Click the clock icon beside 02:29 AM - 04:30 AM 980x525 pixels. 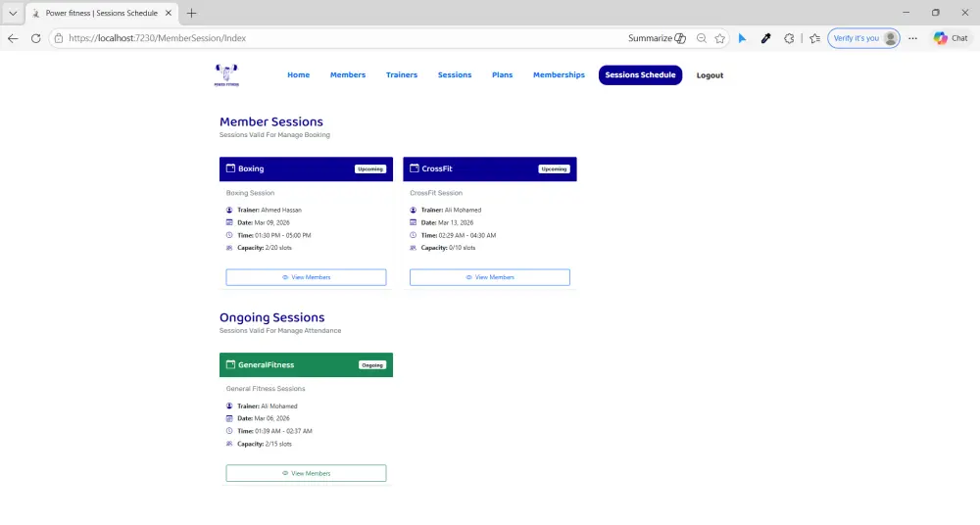(x=414, y=235)
